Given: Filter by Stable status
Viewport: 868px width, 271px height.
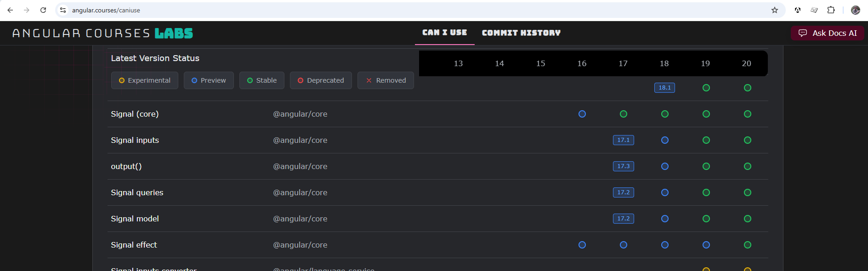Looking at the screenshot, I should click(262, 80).
